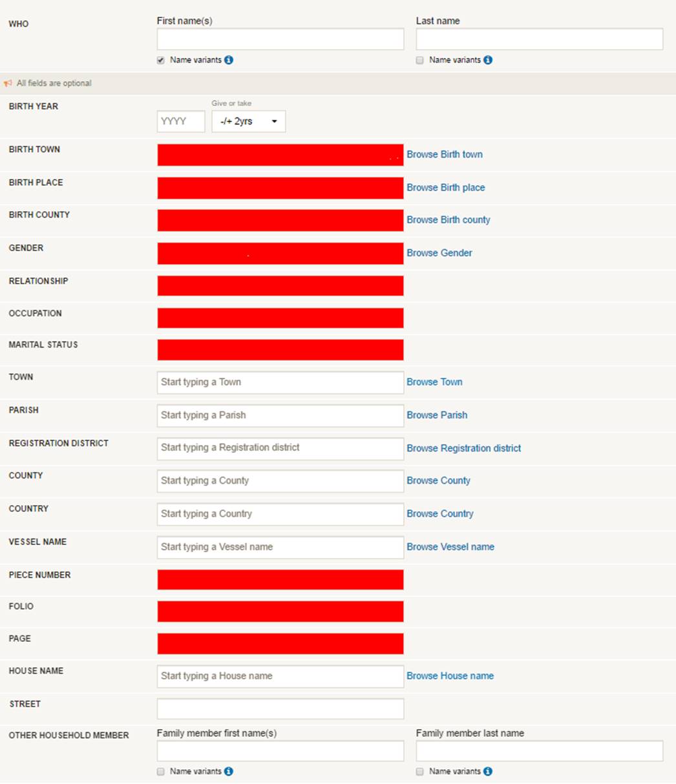Image resolution: width=676 pixels, height=784 pixels.
Task: Click the megaphone icon by All fields are optional
Action: 8,83
